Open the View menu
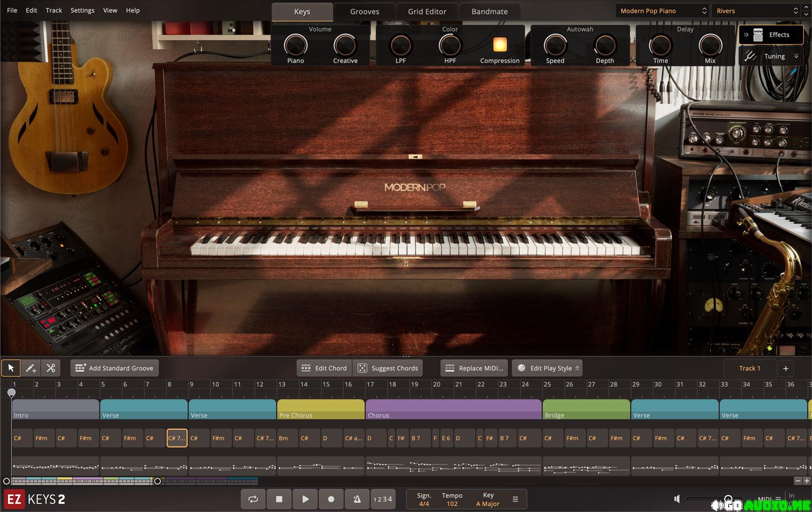Screen dimensions: 812x512 pos(110,10)
